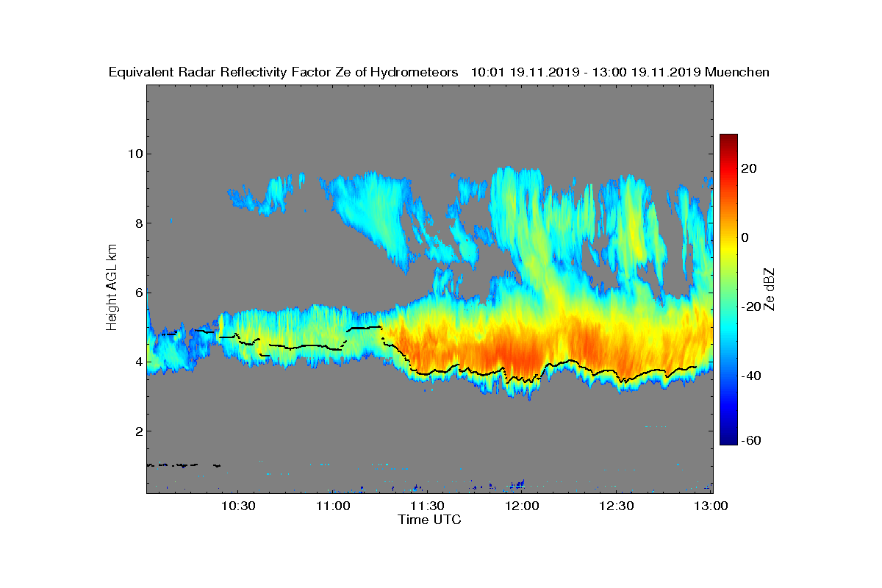Click the plot title text
Image resolution: width=882 pixels, height=588 pixels.
(x=439, y=72)
